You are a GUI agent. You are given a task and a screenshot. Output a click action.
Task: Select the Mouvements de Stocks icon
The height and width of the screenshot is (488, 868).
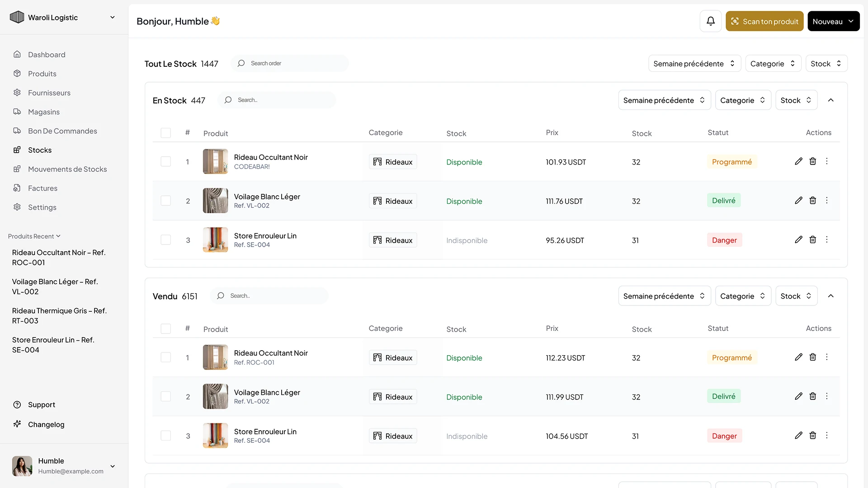pos(17,169)
